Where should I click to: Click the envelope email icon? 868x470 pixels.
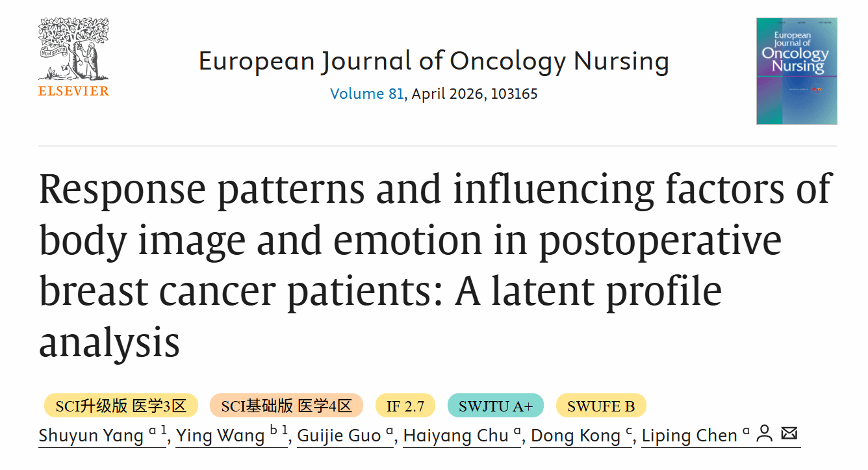click(x=789, y=433)
